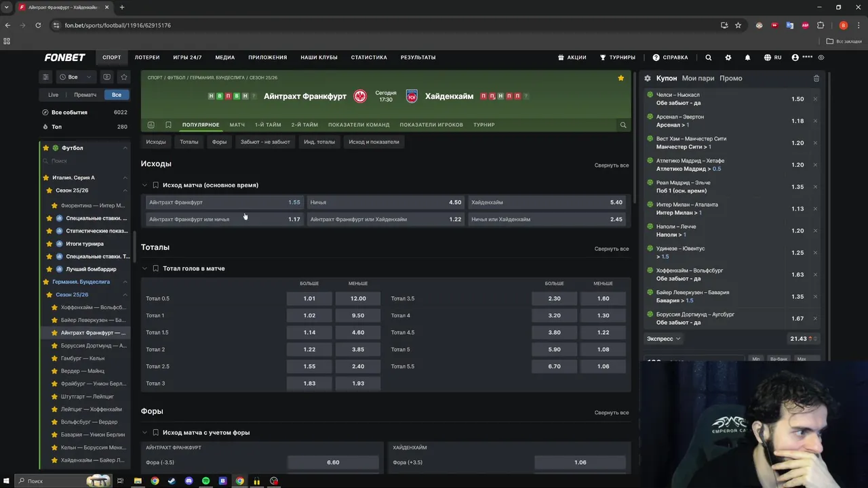Select Live filter tab

coord(53,95)
